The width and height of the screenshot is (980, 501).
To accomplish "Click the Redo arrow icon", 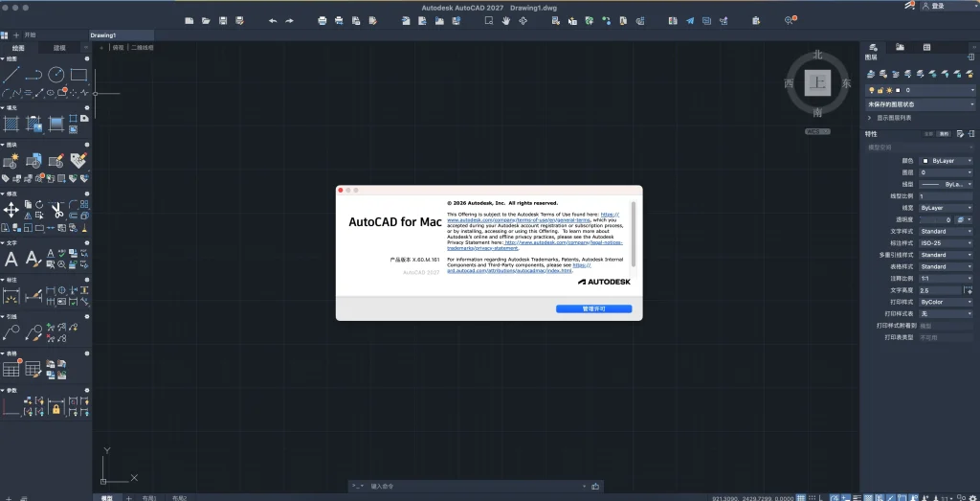I will (x=289, y=21).
